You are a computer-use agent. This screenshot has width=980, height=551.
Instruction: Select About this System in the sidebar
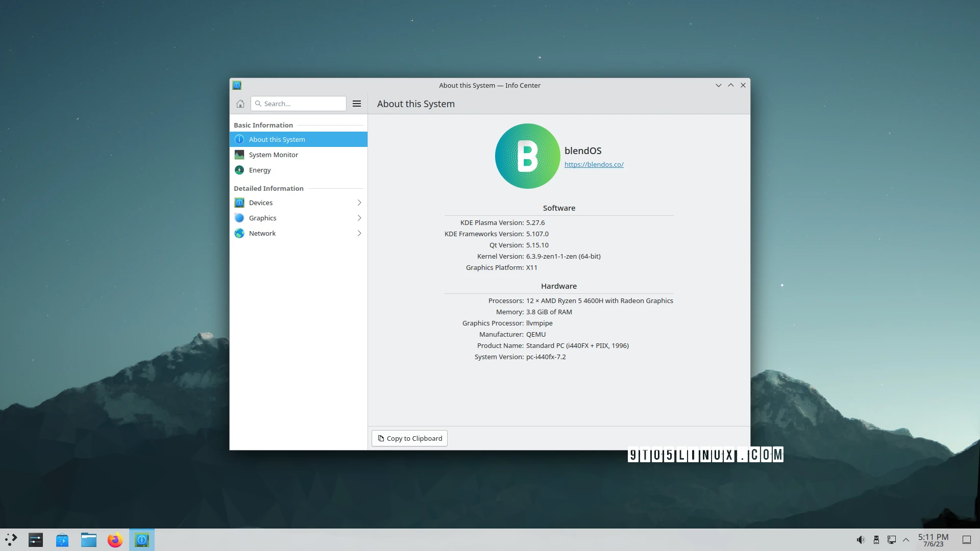277,139
